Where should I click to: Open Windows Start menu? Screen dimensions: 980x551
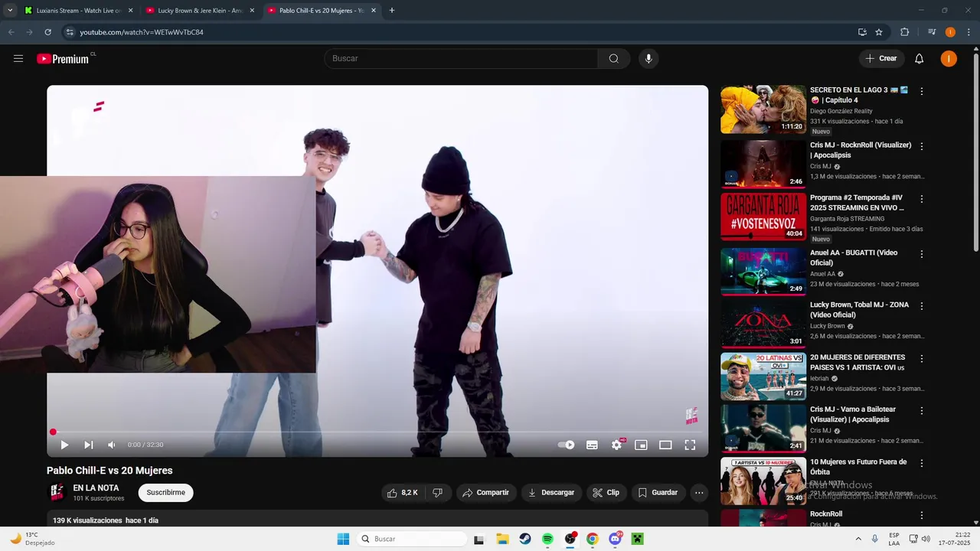[x=343, y=539]
